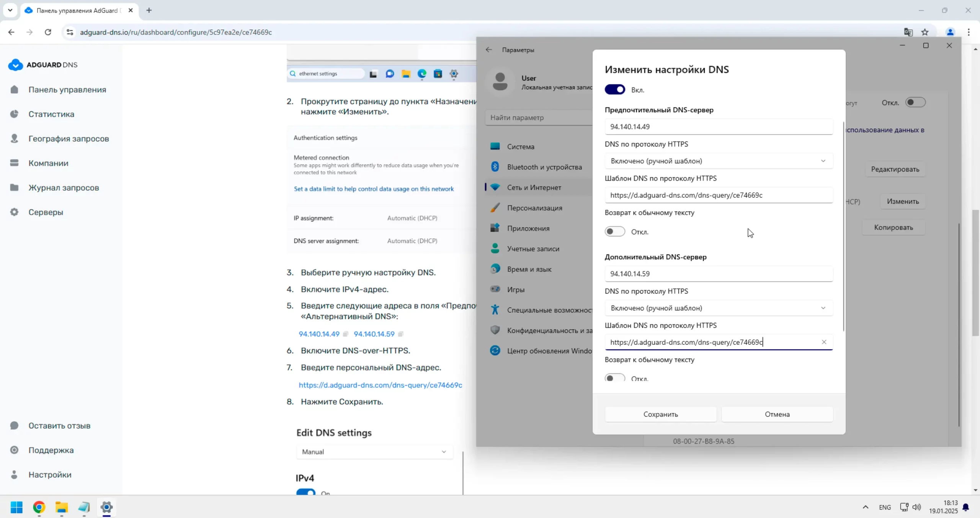Click the Google Translate icon in address bar
Viewport: 980px width, 518px height.
pyautogui.click(x=908, y=32)
